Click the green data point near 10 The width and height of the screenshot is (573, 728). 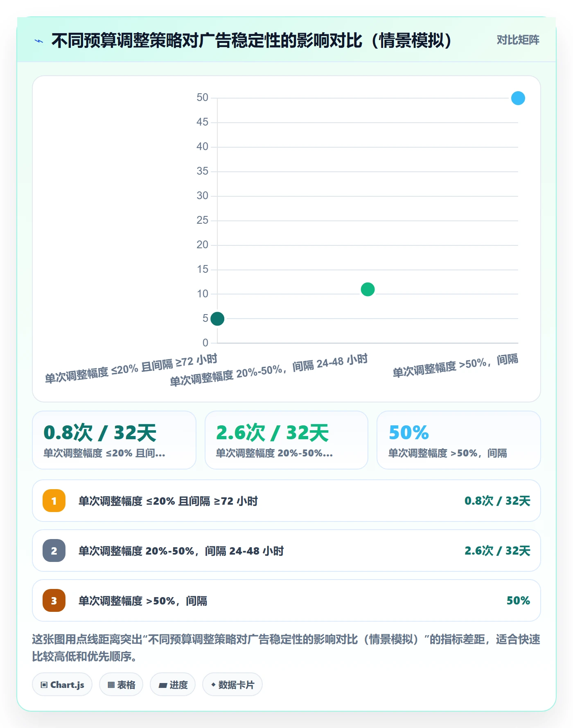pos(368,290)
